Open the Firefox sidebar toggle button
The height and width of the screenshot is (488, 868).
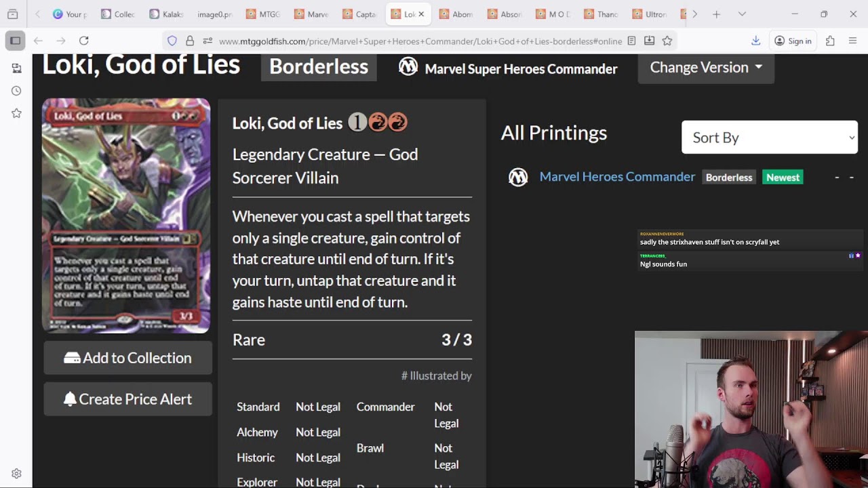click(15, 41)
